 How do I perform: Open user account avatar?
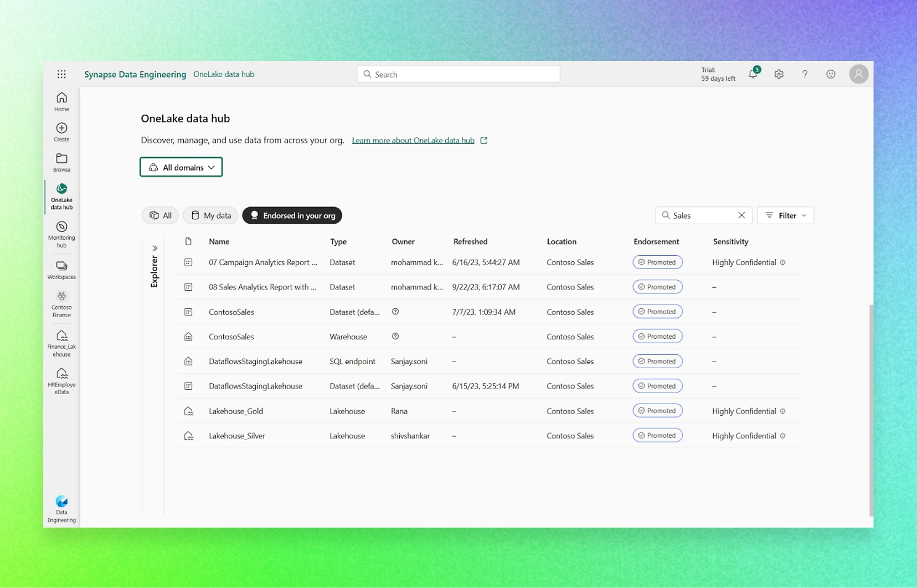pyautogui.click(x=859, y=74)
